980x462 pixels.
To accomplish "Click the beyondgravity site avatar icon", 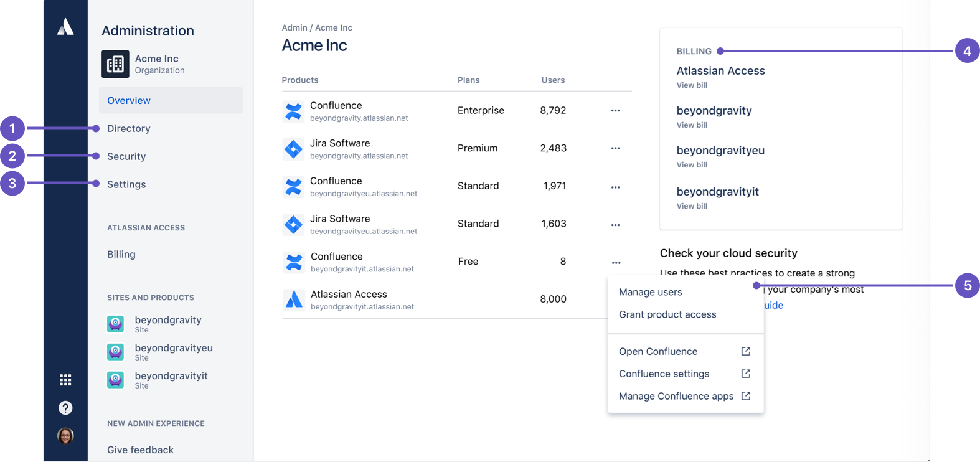I will click(x=115, y=324).
